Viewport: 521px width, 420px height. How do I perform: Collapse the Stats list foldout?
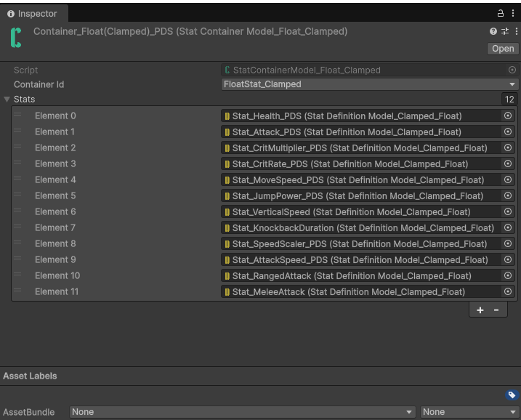(7, 100)
